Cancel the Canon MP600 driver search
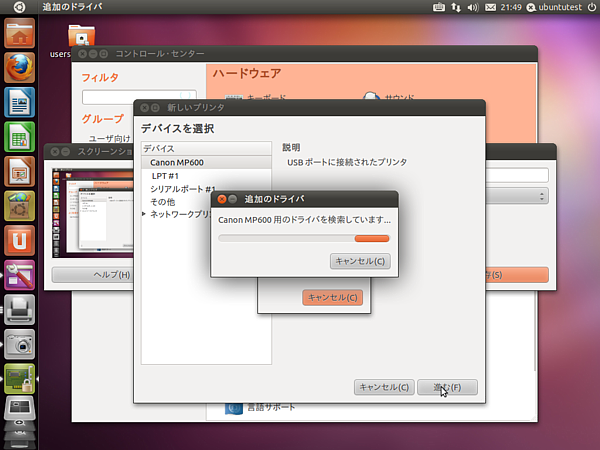Viewport: 600px width, 450px height. 360,261
